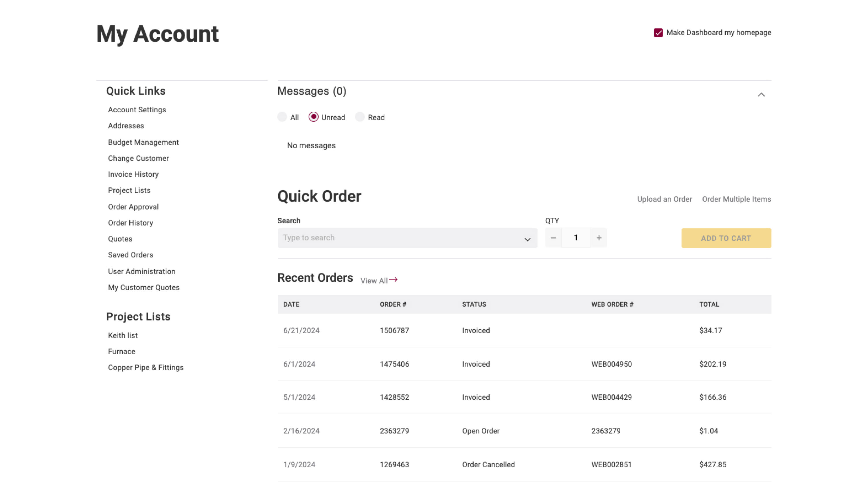Screen dimensions: 868x487
Task: Open the Keith list project list
Action: click(x=123, y=335)
